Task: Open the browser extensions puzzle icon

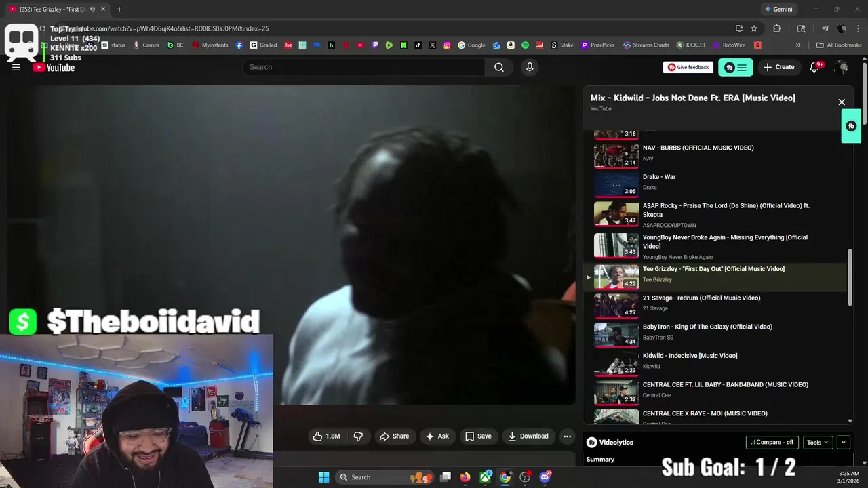Action: coord(777,28)
